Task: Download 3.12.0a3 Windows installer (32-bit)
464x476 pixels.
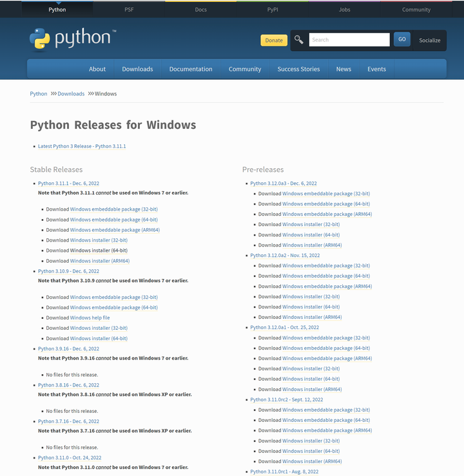Action: 311,224
